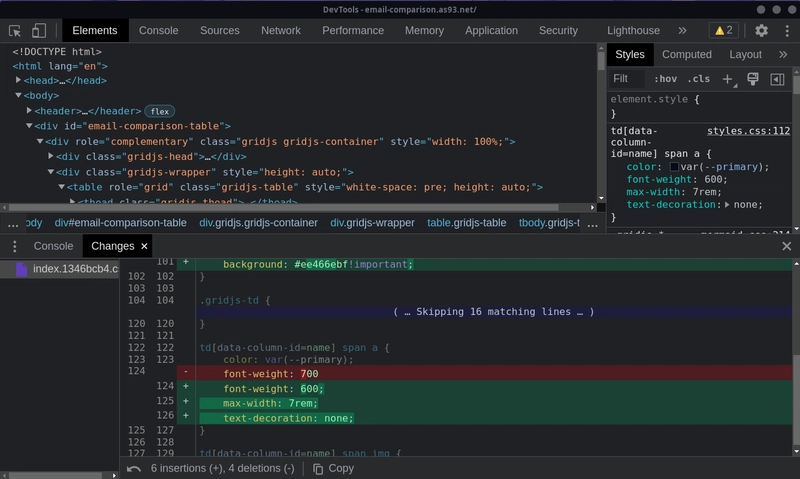Copy the changes diff
The height and width of the screenshot is (479, 800).
click(x=333, y=469)
